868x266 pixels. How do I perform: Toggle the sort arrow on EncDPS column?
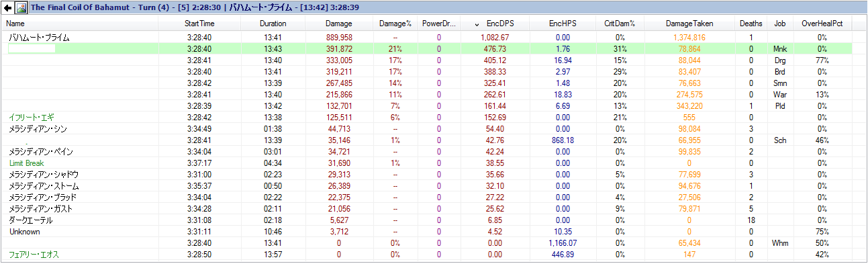(477, 24)
